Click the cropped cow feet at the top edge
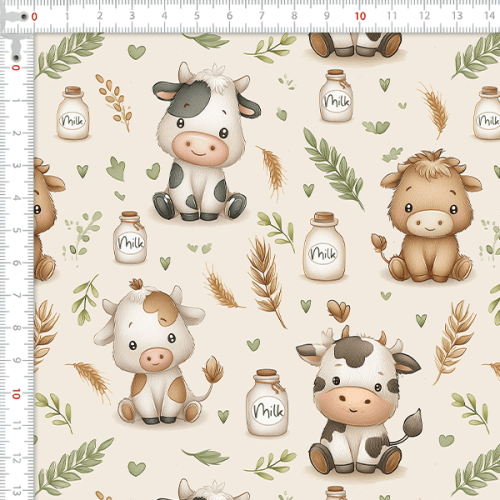This screenshot has height=500, width=500. click(x=355, y=45)
